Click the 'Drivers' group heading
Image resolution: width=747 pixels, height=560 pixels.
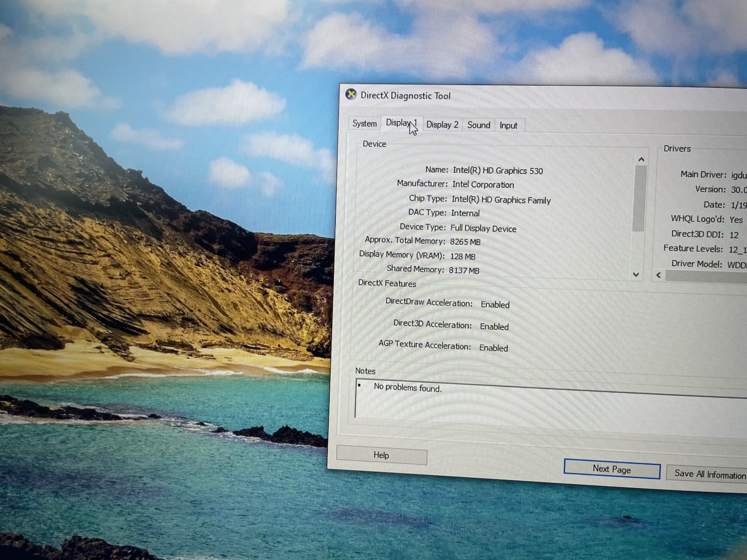[677, 149]
